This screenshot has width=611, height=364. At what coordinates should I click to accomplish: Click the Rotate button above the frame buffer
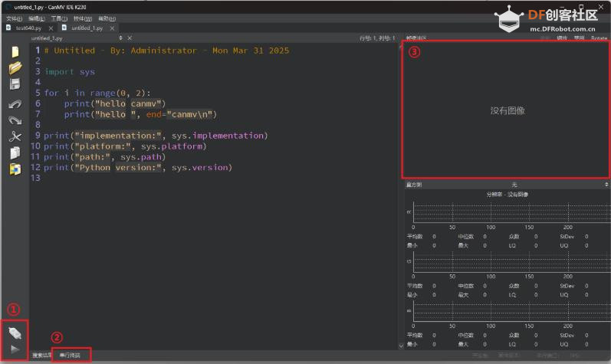pyautogui.click(x=599, y=38)
